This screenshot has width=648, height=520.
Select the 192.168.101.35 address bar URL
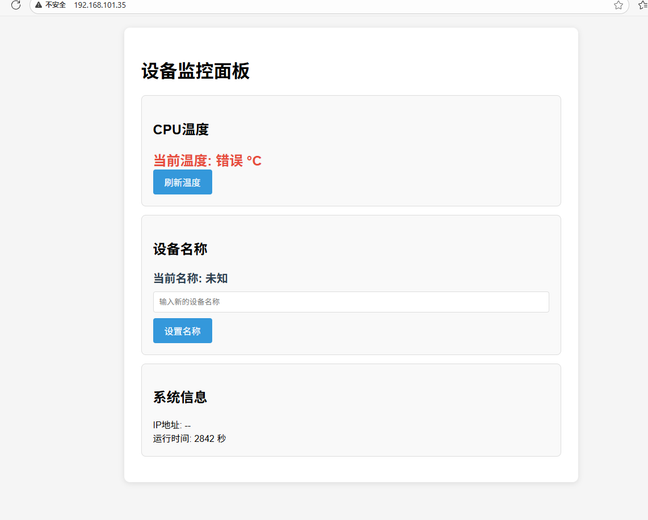point(100,5)
